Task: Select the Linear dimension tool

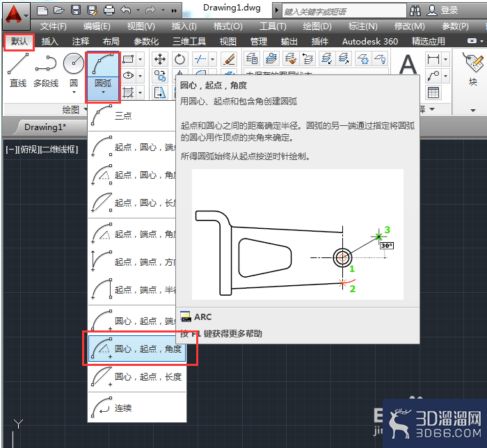Action: click(x=433, y=59)
